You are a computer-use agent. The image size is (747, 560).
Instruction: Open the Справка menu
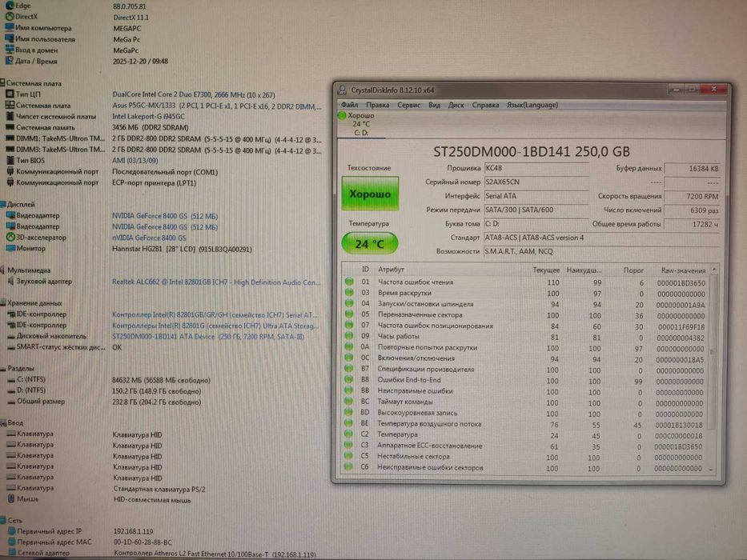point(485,105)
